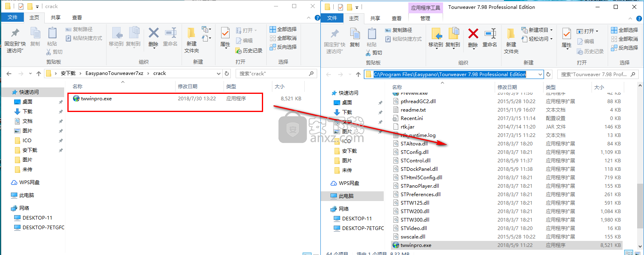The height and width of the screenshot is (255, 644).
Task: Click the Refresh button beside the crack address bar
Action: point(227,74)
